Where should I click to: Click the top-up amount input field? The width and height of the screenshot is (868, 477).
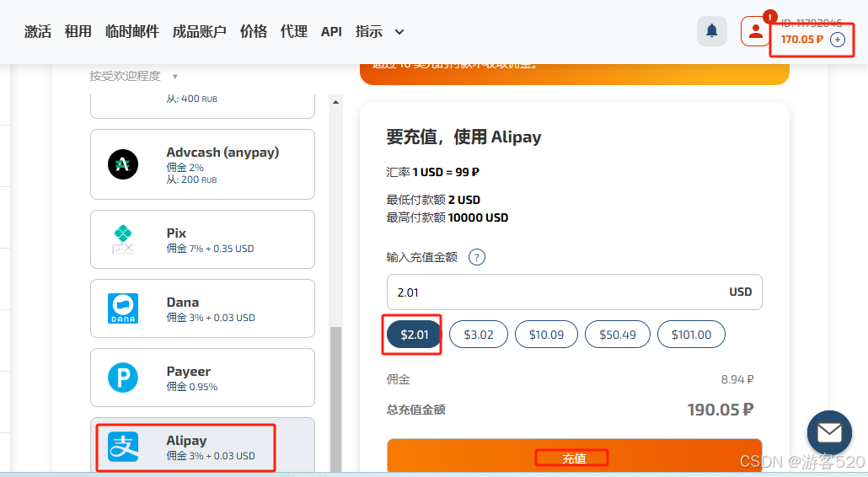point(574,292)
